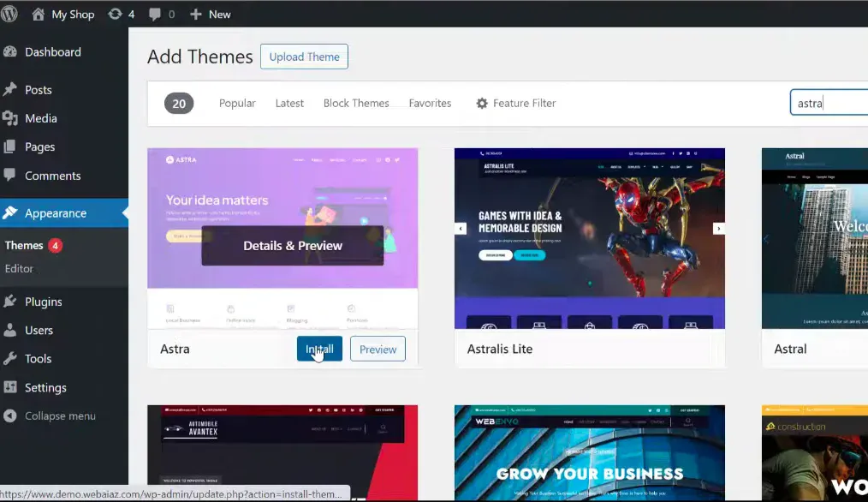
Task: Switch to the Block Themes tab
Action: [356, 103]
